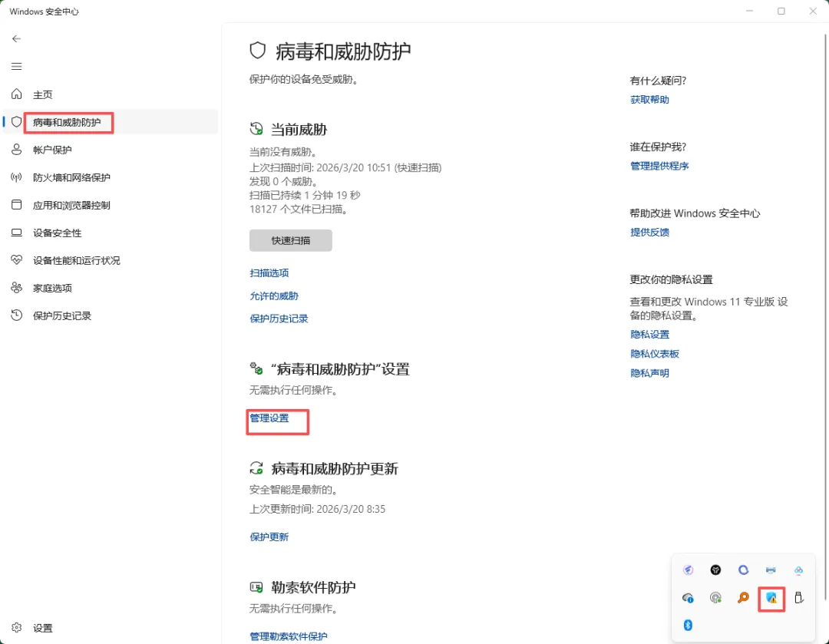Open 防火墙和网络保护 in the sidebar
829x644 pixels.
110,177
